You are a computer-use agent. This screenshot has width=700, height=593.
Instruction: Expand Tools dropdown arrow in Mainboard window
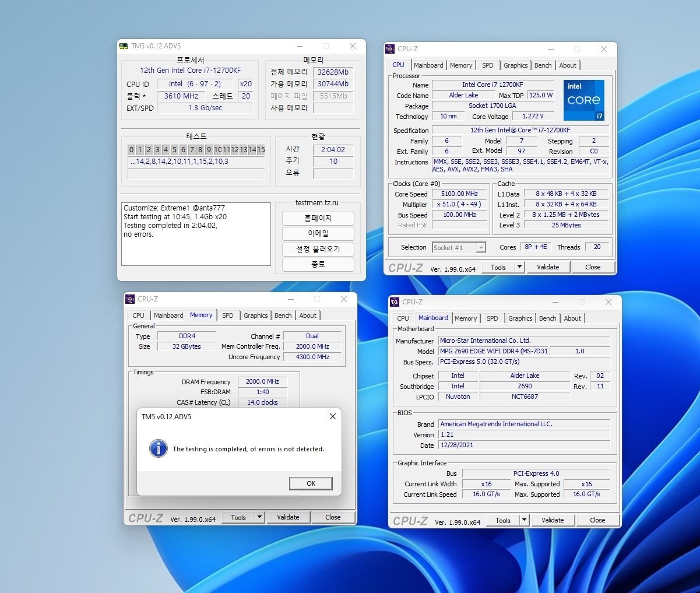click(525, 520)
